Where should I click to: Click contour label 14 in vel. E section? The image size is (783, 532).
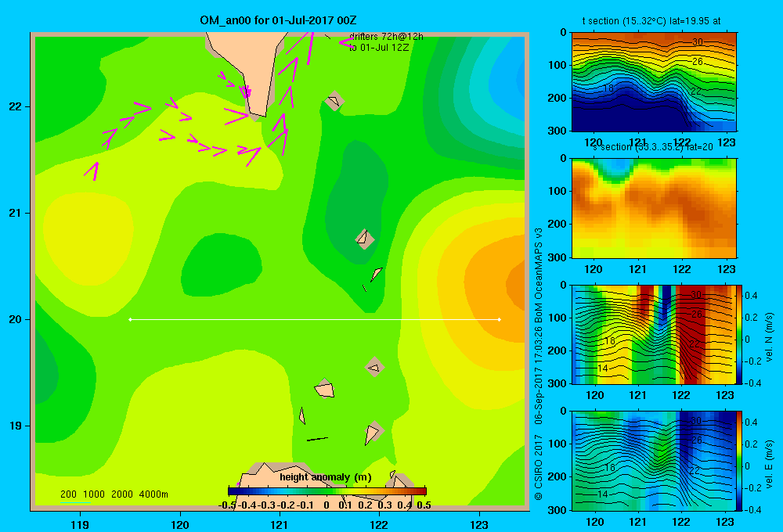[603, 494]
